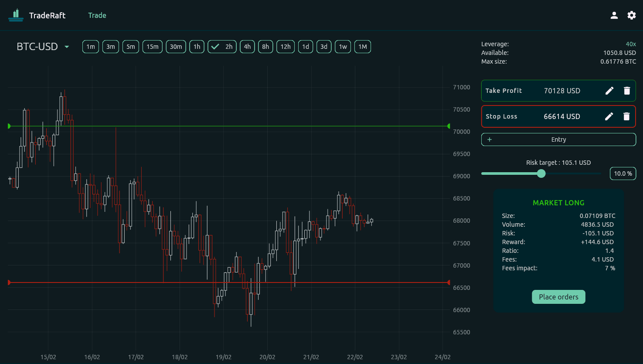Open the Trade menu

(x=97, y=15)
